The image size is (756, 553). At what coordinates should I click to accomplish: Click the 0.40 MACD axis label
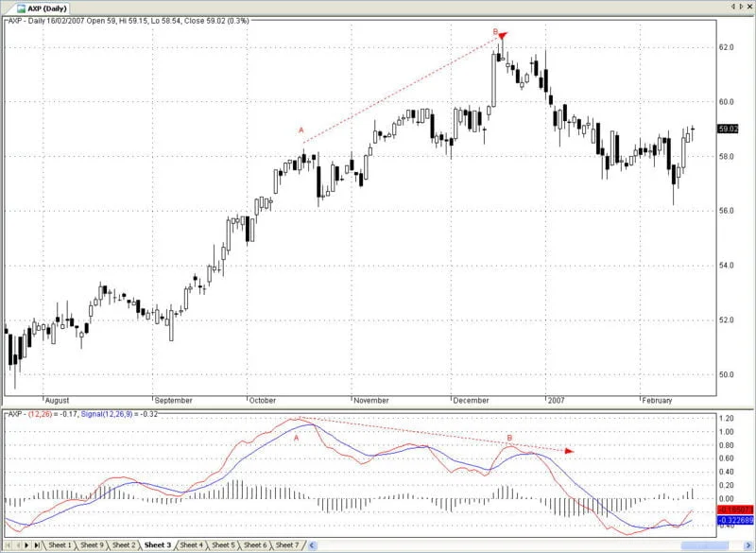(x=726, y=472)
